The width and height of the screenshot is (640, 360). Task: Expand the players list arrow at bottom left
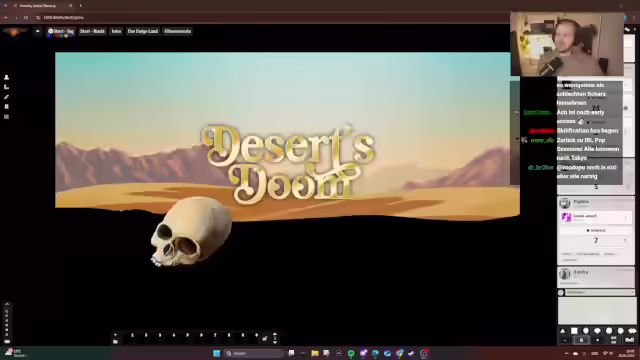point(7,304)
